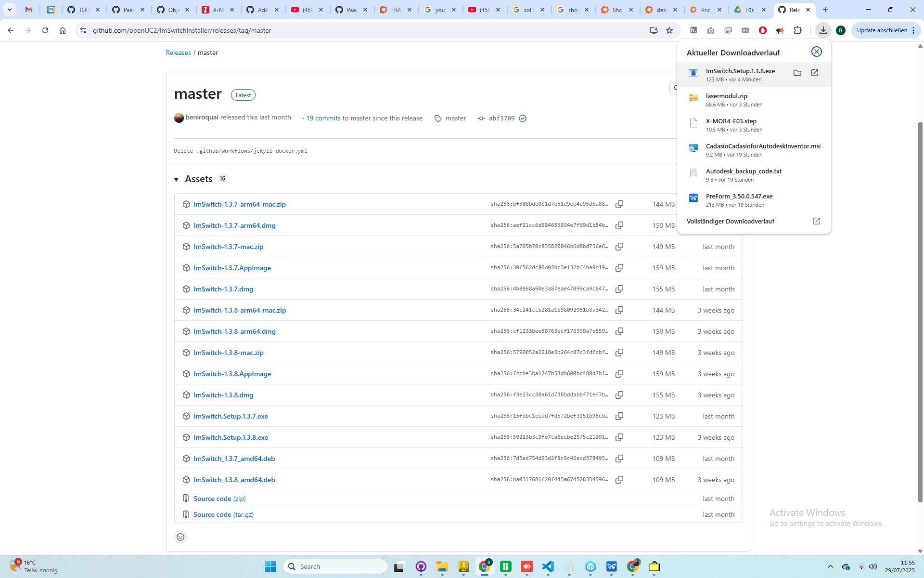Viewport: 924px width, 578px height.
Task: Copy sha256 hash for ImSwitch-1.3.7-arm64.dmg
Action: click(619, 225)
